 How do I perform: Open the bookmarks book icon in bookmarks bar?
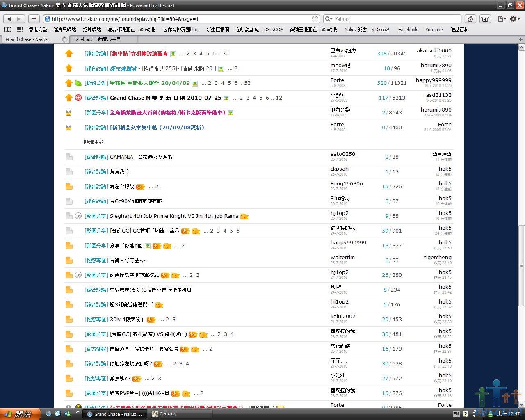point(7,30)
